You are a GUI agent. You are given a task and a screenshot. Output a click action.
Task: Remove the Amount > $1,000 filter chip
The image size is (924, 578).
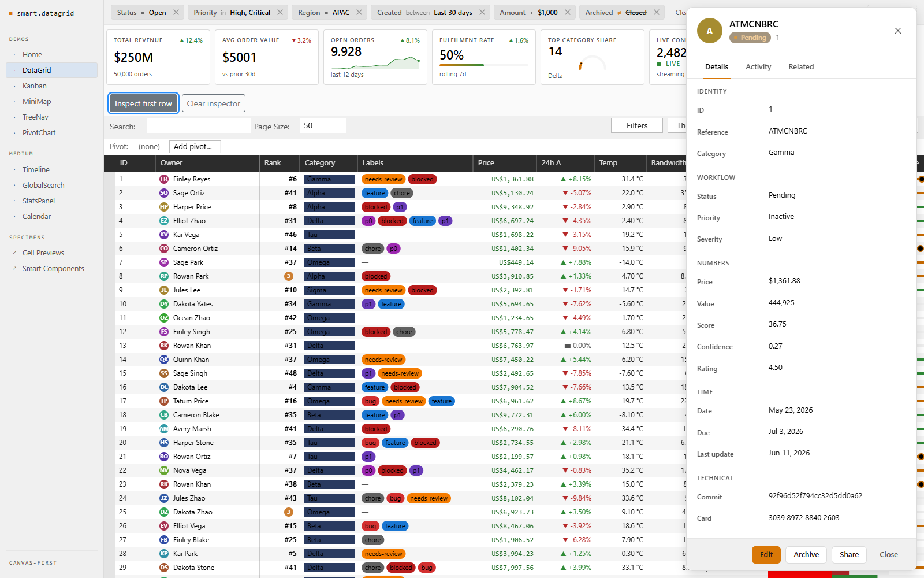pyautogui.click(x=568, y=12)
